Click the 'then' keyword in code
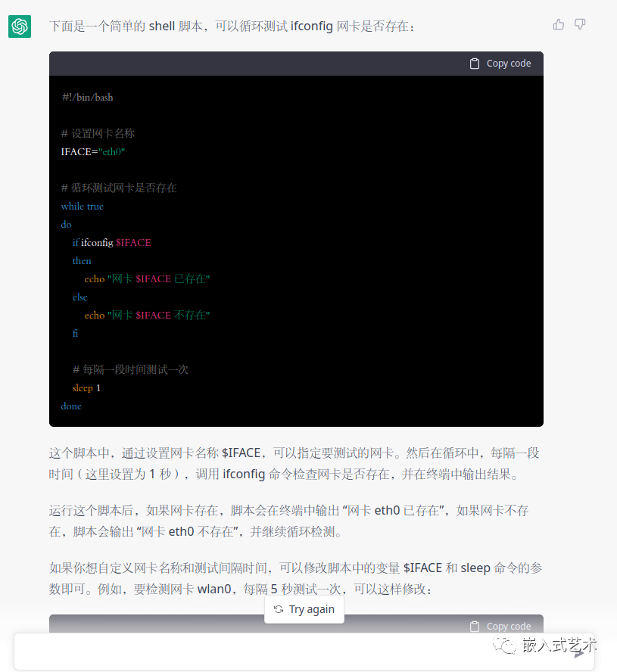Screen dimensions: 617x672 tap(82, 260)
